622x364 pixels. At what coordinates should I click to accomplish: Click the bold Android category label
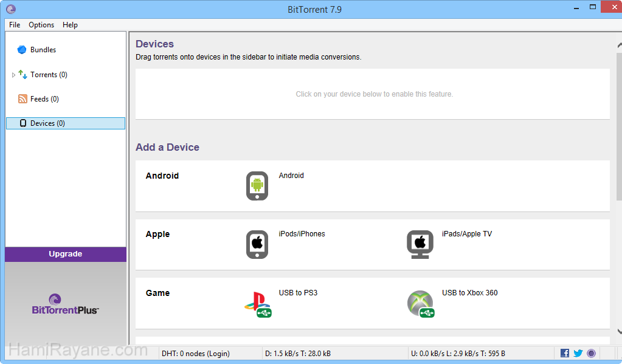click(162, 176)
